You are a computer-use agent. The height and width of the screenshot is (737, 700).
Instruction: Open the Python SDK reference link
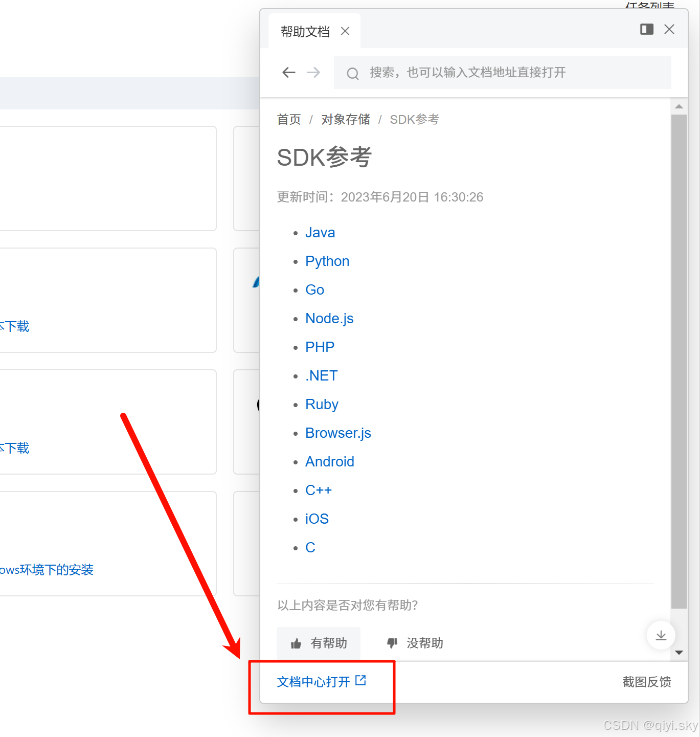click(327, 261)
